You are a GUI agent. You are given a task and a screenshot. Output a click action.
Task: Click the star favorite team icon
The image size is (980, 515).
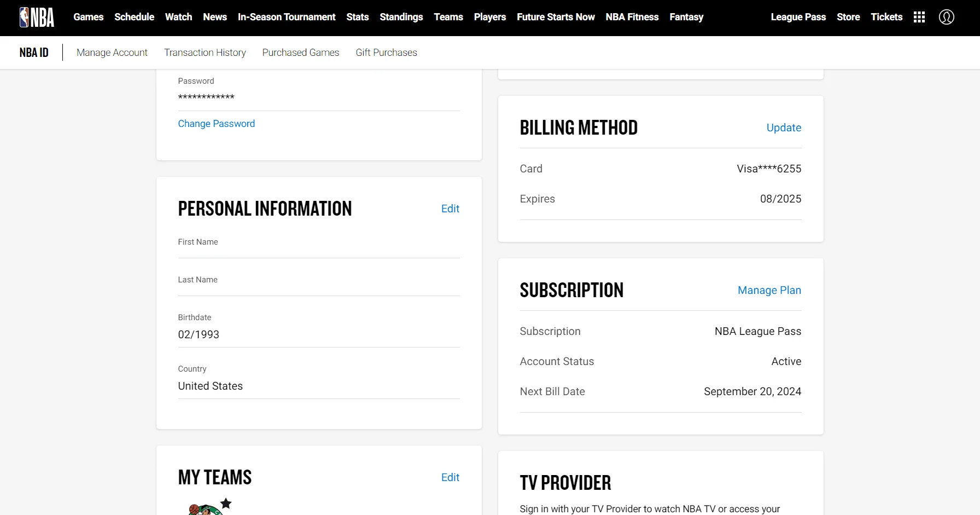pyautogui.click(x=226, y=503)
